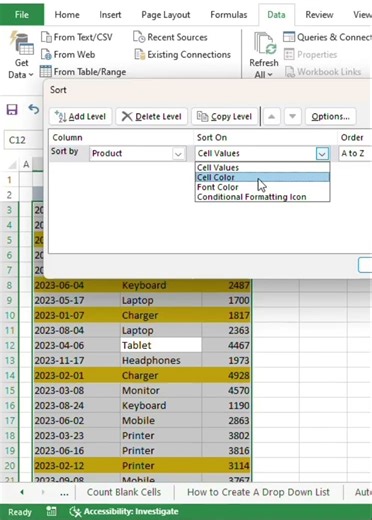Click cell with value 3816
Screen dimensions: 372x520
click(226, 451)
